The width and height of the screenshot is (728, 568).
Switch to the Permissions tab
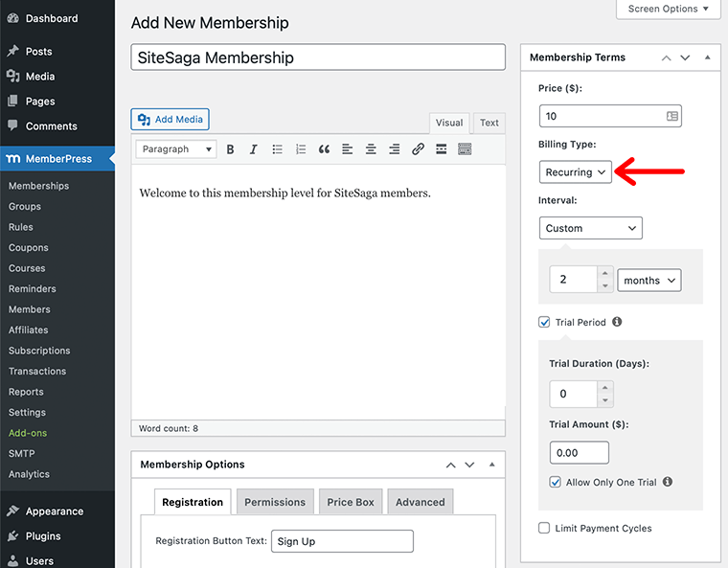275,502
